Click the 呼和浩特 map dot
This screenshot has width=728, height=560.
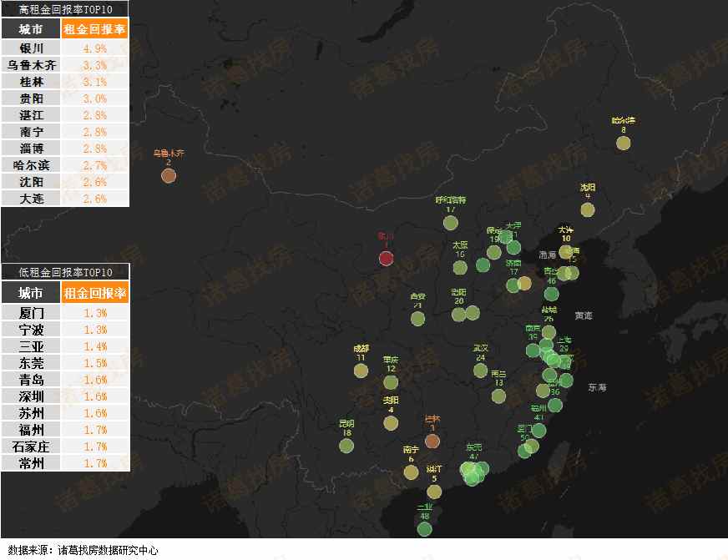(450, 223)
